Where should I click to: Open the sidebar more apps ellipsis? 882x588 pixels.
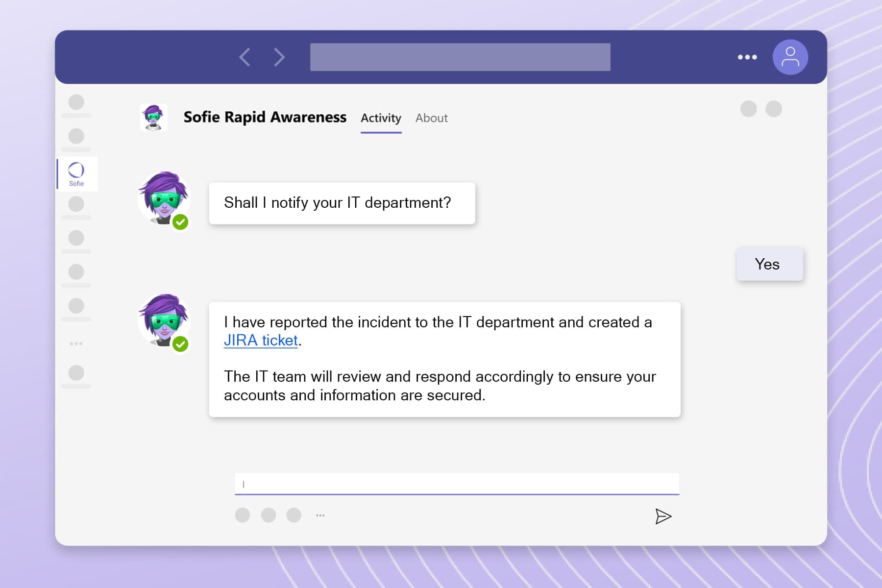coord(76,343)
